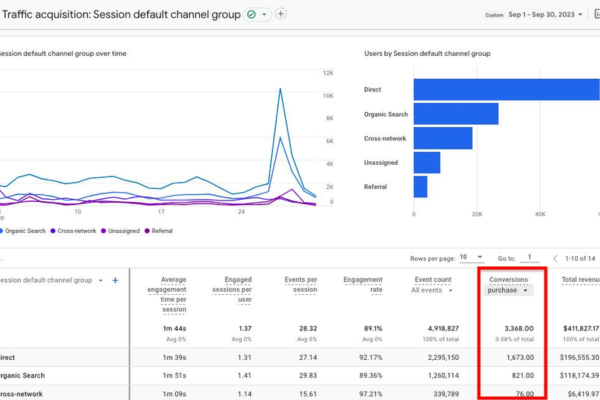Image resolution: width=600 pixels, height=400 pixels.
Task: Sort by Events per session column
Action: click(x=300, y=285)
